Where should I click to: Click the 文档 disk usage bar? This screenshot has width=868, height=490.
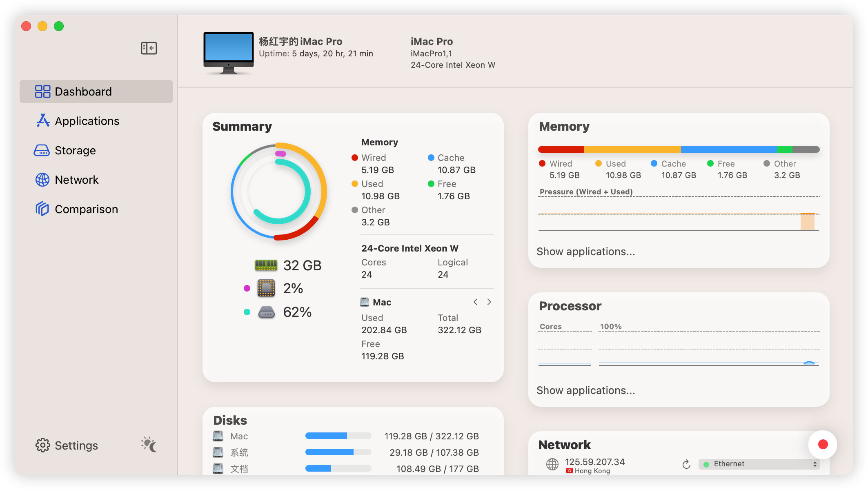click(x=338, y=469)
